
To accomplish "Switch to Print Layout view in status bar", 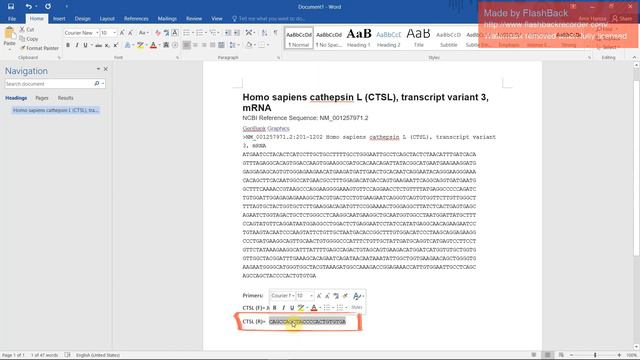I will [x=547, y=355].
